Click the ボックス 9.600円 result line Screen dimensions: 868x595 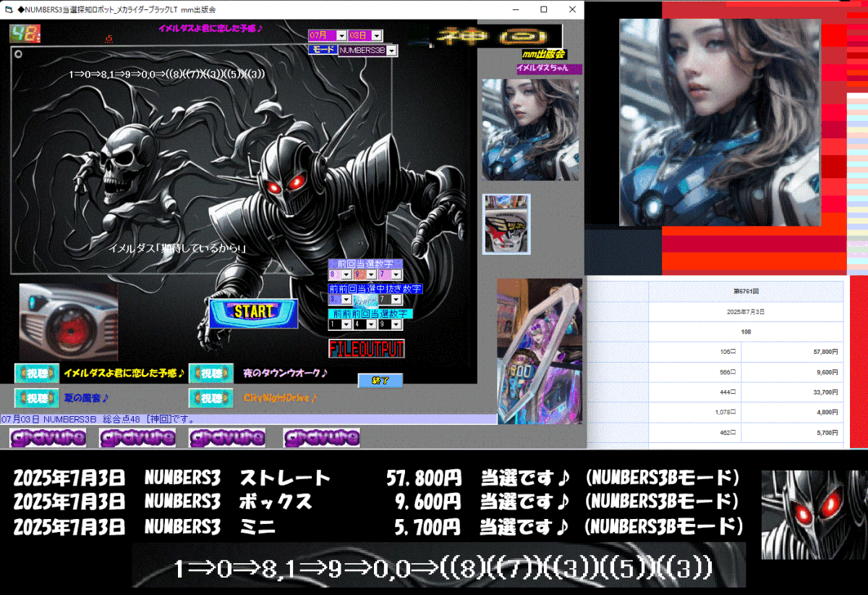pyautogui.click(x=378, y=502)
